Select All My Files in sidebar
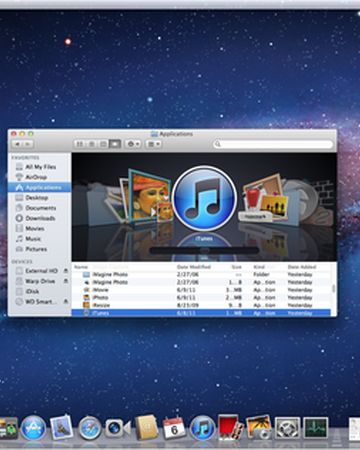The height and width of the screenshot is (450, 360). click(39, 167)
